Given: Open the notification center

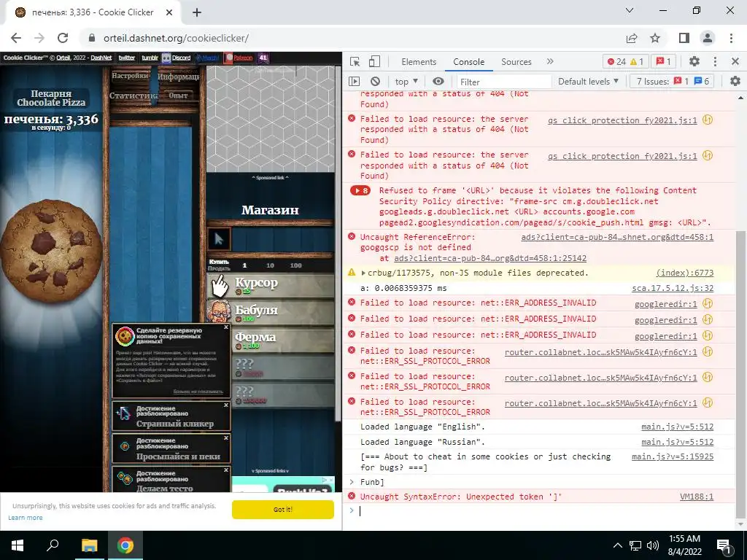Looking at the screenshot, I should pos(724,545).
